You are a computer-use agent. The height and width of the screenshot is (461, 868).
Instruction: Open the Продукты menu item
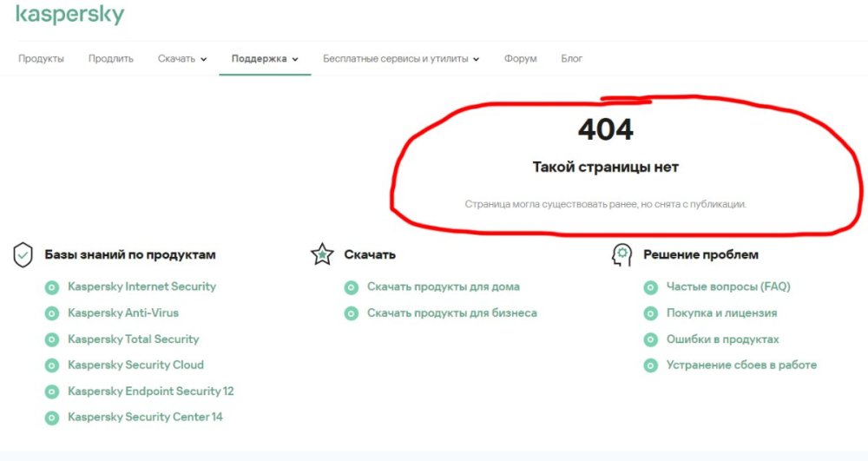pyautogui.click(x=41, y=59)
